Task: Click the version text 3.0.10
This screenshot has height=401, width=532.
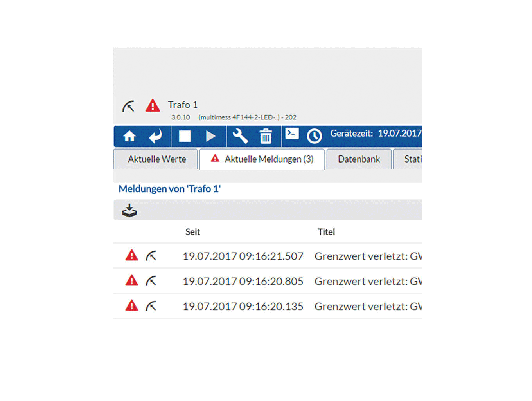Action: pyautogui.click(x=180, y=117)
